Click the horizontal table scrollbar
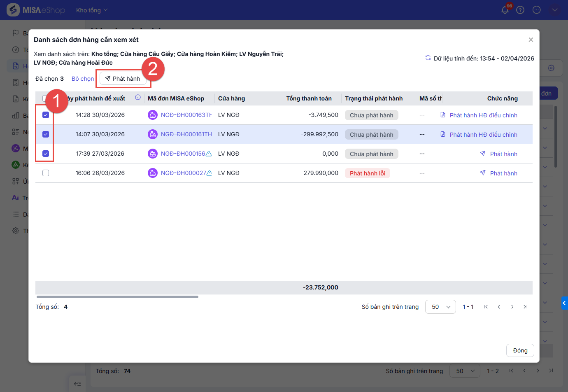 click(117, 296)
